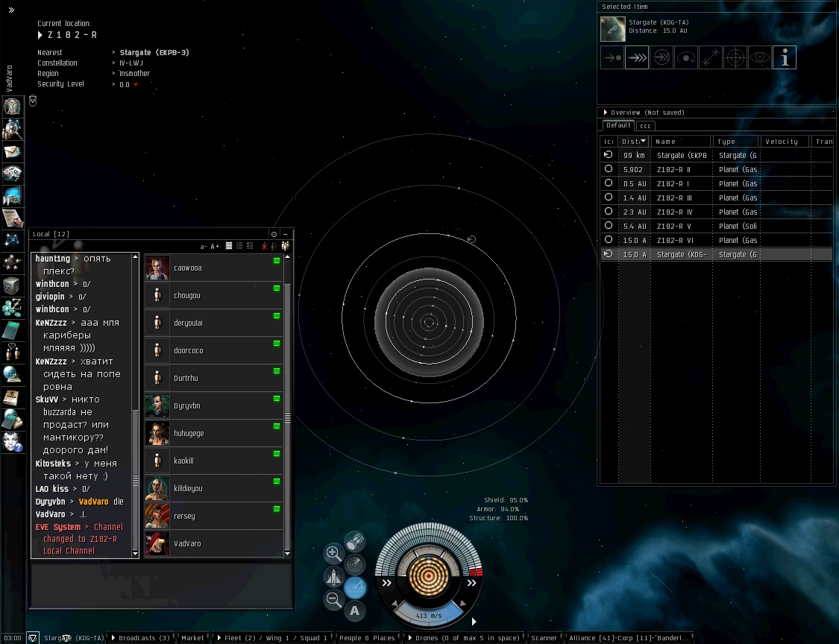This screenshot has width=839, height=644.
Task: Click the Look At eye icon
Action: pyautogui.click(x=760, y=58)
